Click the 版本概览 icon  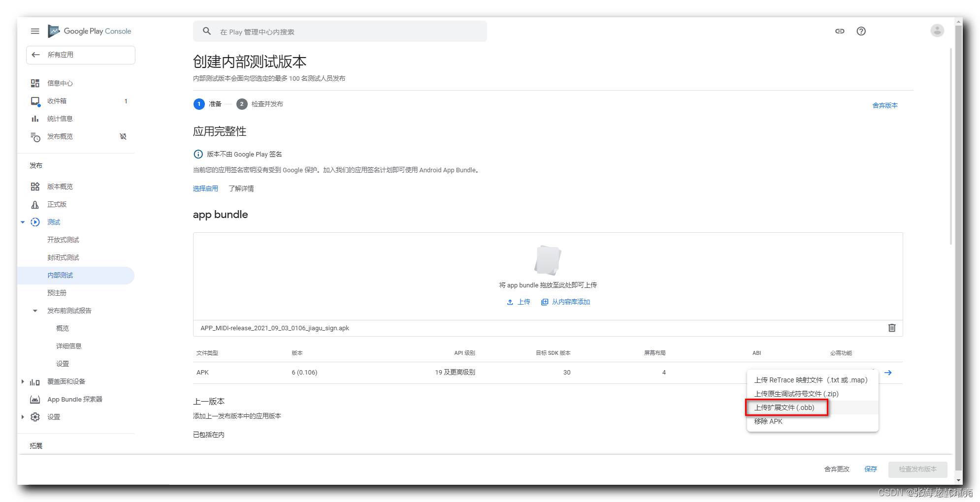35,187
